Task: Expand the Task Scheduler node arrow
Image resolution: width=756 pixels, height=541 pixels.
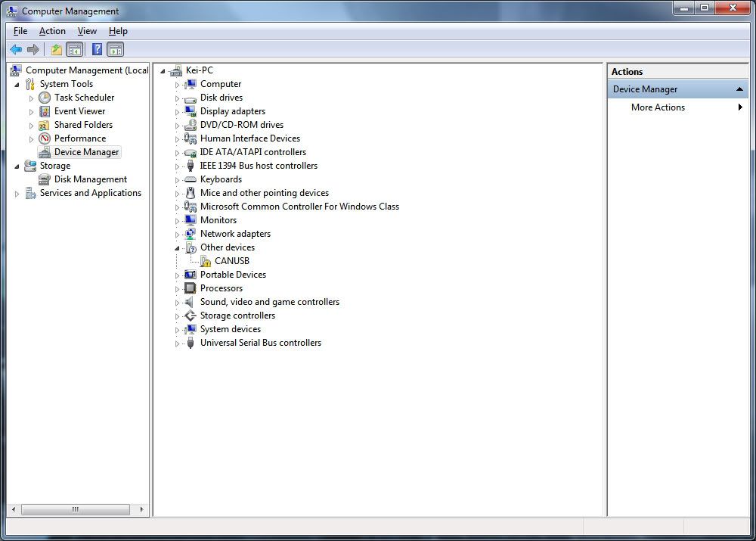Action: pyautogui.click(x=31, y=98)
